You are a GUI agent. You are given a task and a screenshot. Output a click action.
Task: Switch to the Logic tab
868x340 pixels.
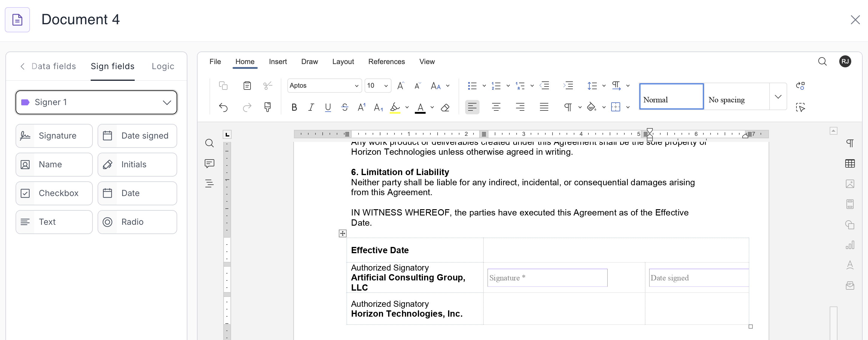[163, 66]
